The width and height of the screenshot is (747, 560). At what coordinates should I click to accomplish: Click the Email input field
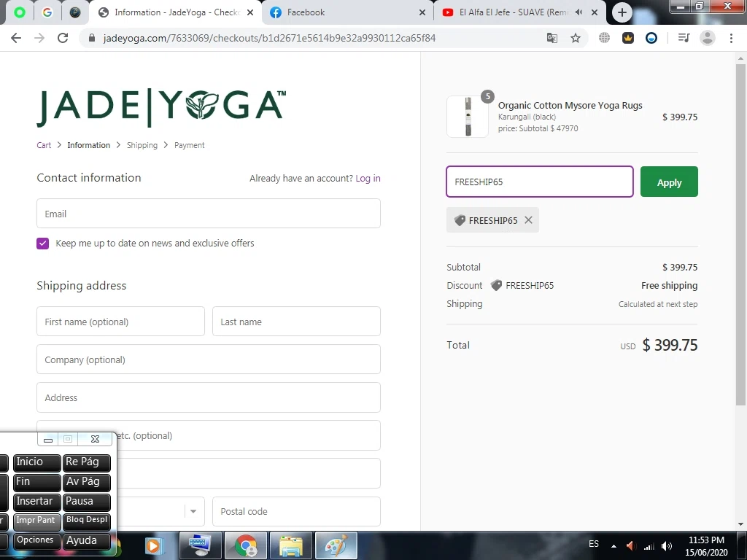click(x=209, y=214)
